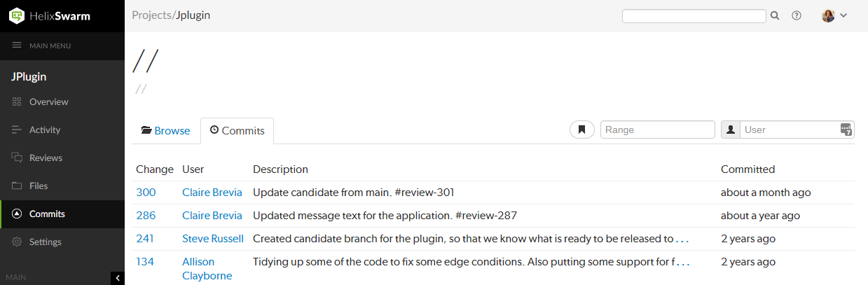This screenshot has width=868, height=285.
Task: Click into the User filter field
Action: click(790, 130)
